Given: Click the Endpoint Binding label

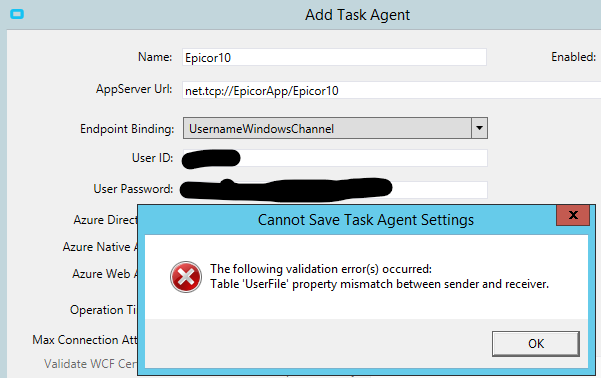Looking at the screenshot, I should (x=127, y=129).
